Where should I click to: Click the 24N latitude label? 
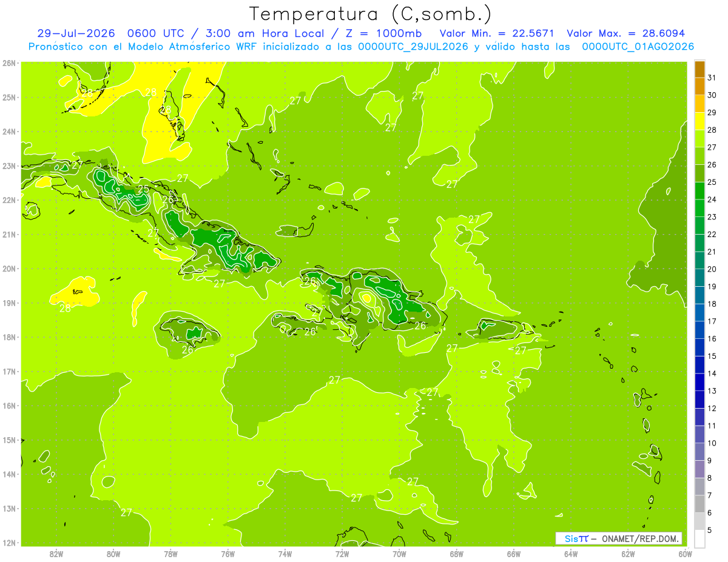8,132
